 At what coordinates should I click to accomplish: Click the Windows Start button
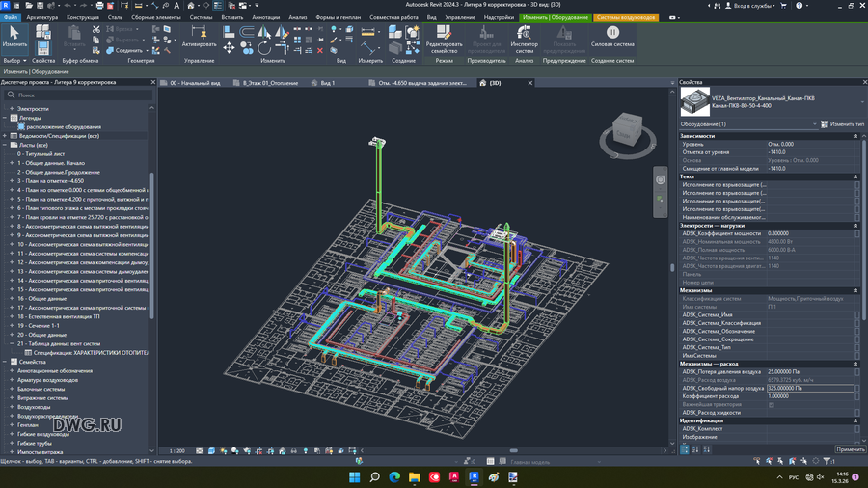click(353, 477)
